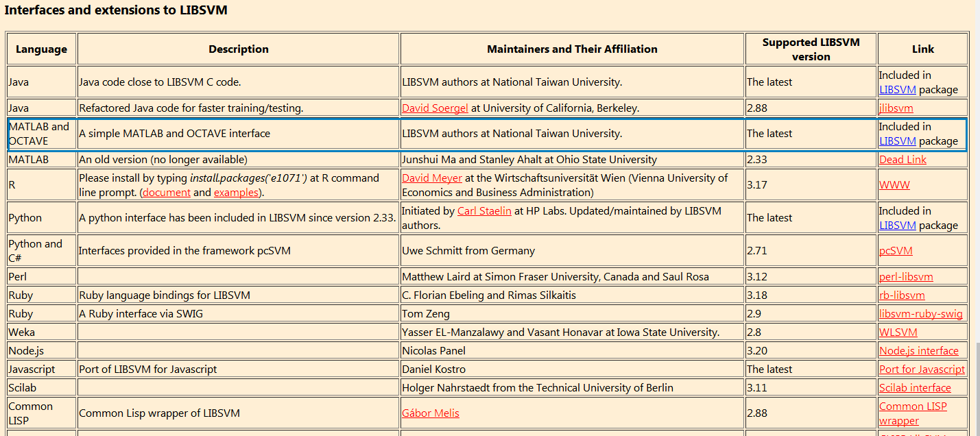Viewport: 980px width, 436px height.
Task: Open the Dead Link entry
Action: (903, 159)
